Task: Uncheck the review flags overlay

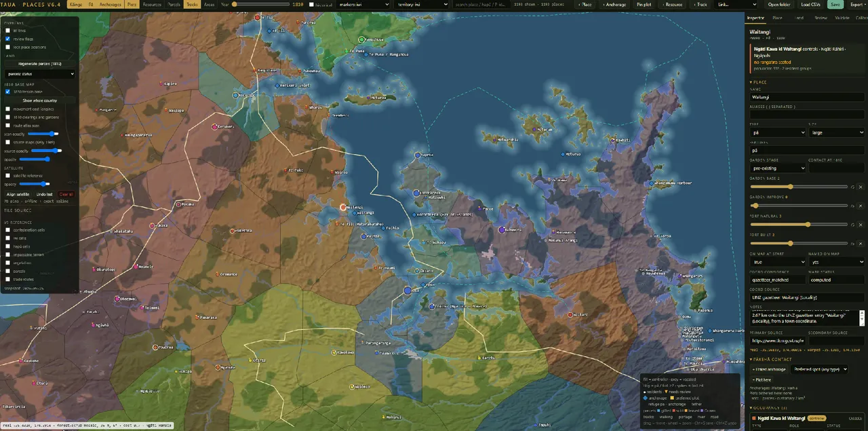Action: pyautogui.click(x=7, y=39)
